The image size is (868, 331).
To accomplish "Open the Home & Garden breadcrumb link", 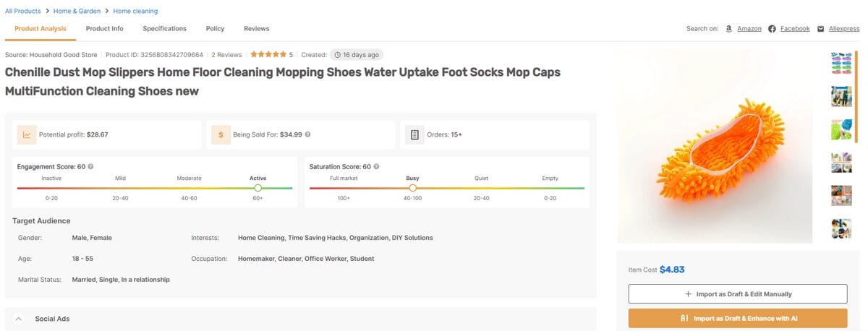I will 76,12.
